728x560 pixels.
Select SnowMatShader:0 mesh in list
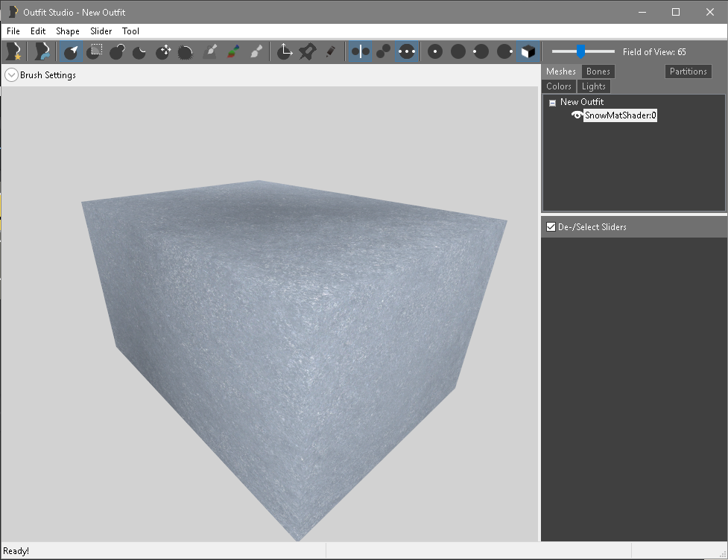tap(620, 115)
